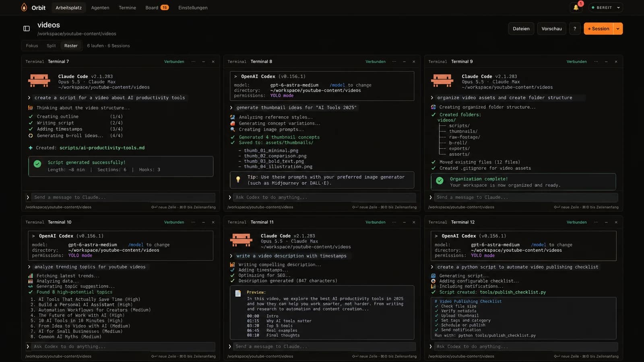Click the /model link in Terminal 12
The width and height of the screenshot is (644, 362).
pyautogui.click(x=539, y=245)
